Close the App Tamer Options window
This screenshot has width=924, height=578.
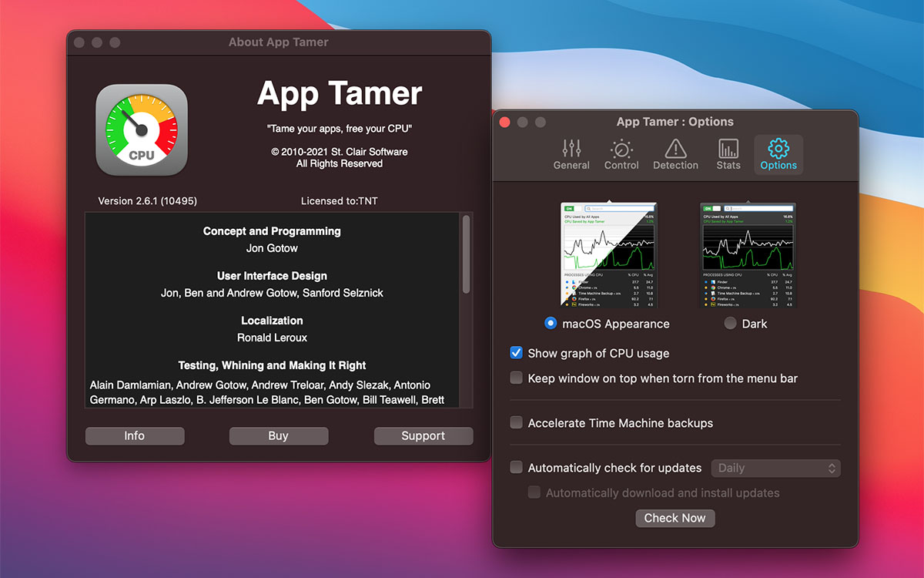tap(505, 122)
